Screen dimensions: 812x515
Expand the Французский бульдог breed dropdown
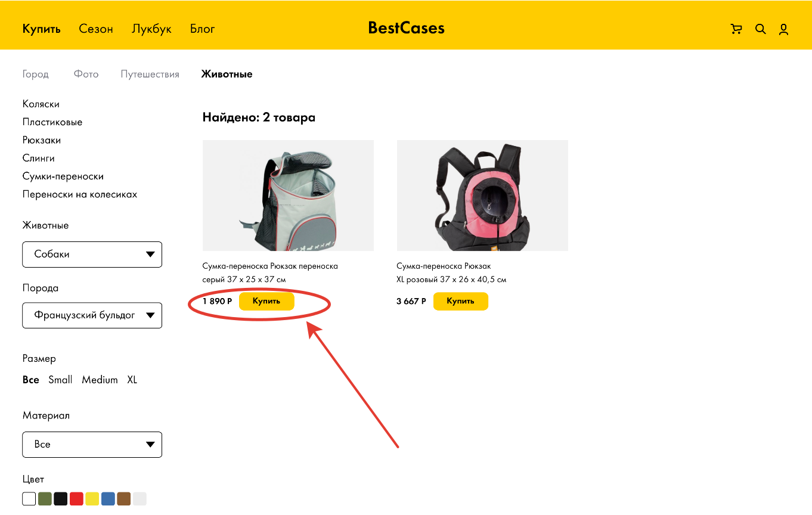92,315
